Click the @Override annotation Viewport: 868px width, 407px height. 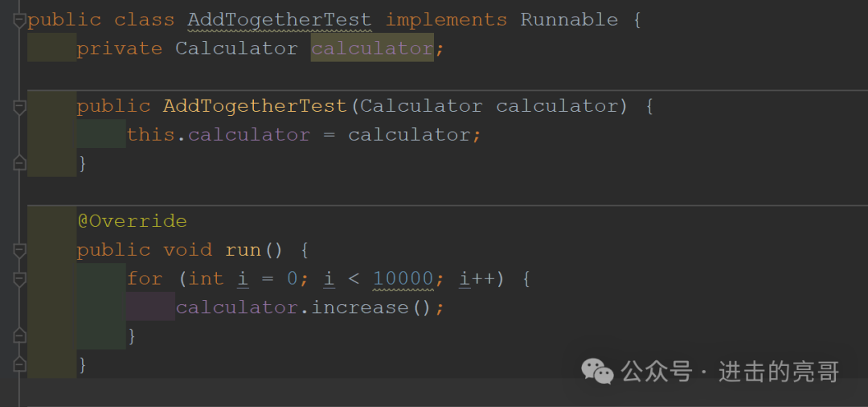132,221
